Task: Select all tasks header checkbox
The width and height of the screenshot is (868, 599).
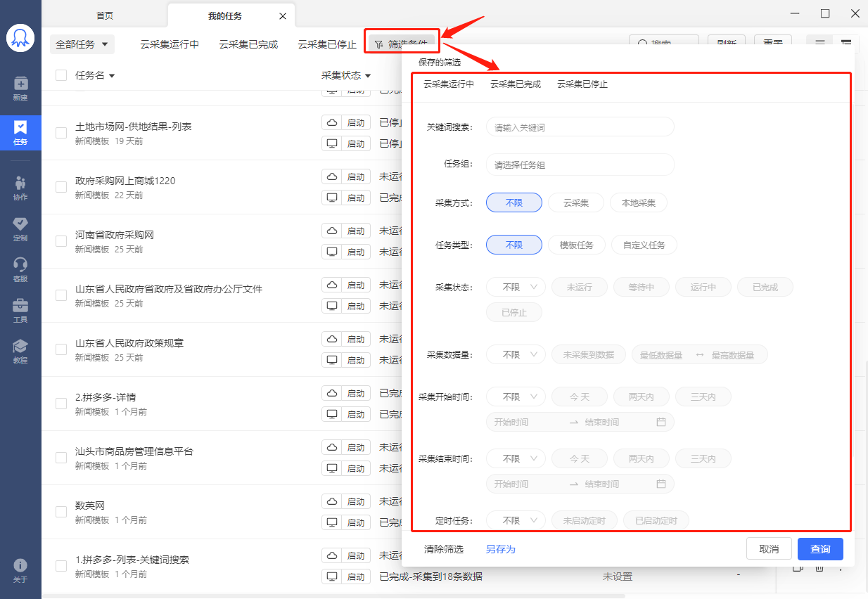Action: click(x=61, y=75)
